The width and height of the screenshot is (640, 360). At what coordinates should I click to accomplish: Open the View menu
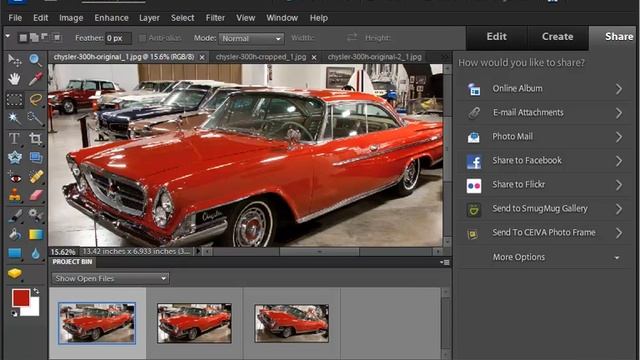[x=245, y=18]
